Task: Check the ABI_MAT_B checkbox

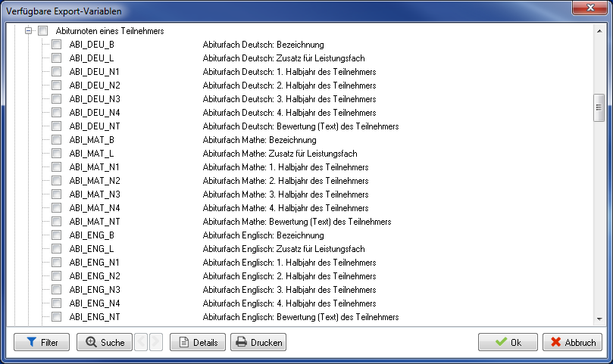Action: [x=56, y=139]
